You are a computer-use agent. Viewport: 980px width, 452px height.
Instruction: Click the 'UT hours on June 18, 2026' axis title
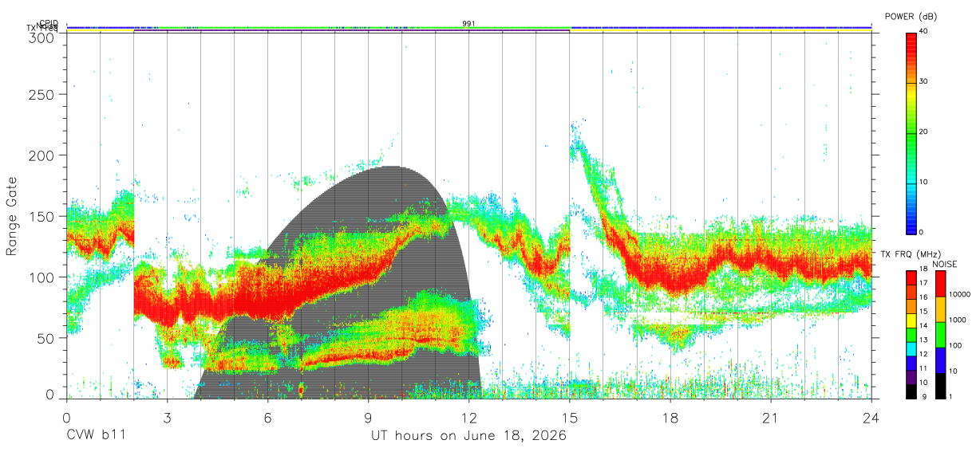pos(468,436)
